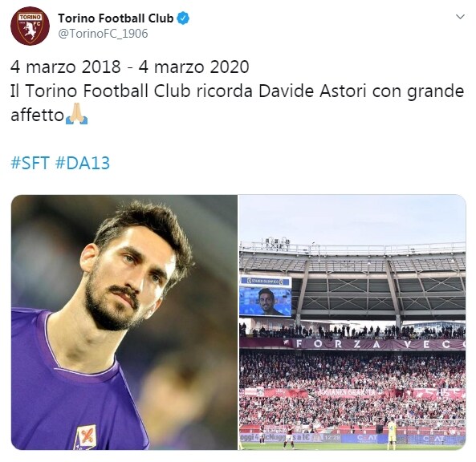Select the date line 4 marzo 2018 text
The width and height of the screenshot is (476, 462).
(x=66, y=67)
